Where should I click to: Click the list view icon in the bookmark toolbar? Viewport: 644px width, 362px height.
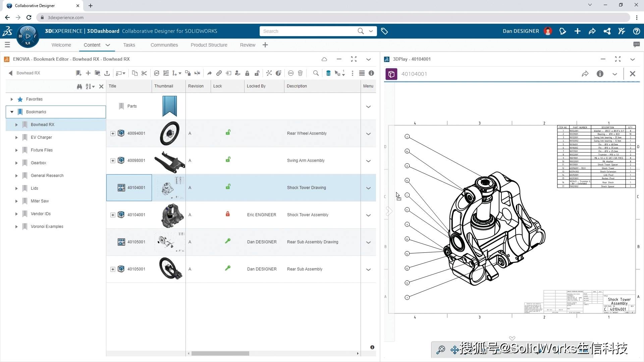coord(362,73)
